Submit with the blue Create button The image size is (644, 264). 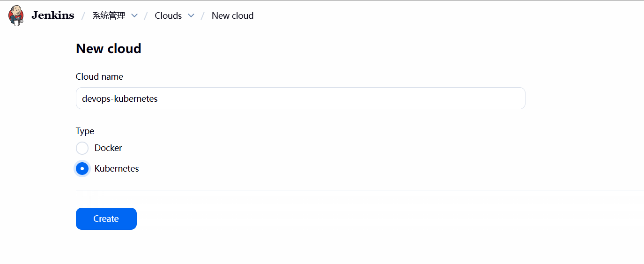(x=106, y=219)
